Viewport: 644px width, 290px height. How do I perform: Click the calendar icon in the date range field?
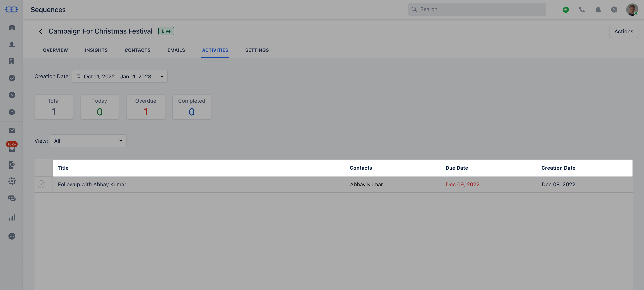(x=78, y=76)
